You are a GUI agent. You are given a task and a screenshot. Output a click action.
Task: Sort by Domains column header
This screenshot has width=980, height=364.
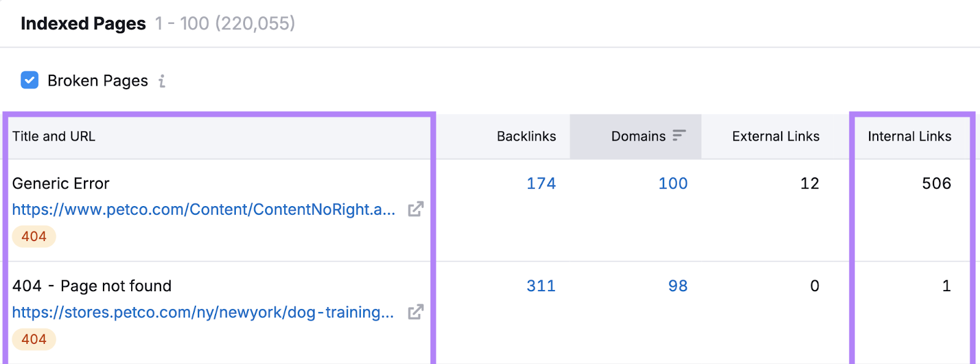[638, 136]
